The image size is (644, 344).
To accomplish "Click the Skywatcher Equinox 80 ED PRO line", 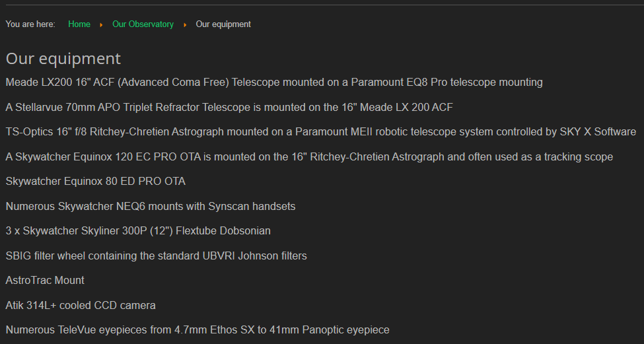I will coord(96,182).
